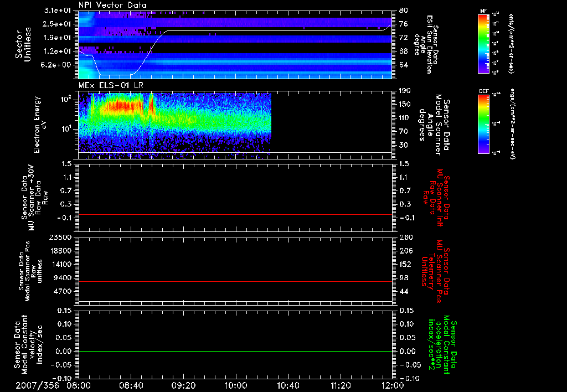Click the MU Scanner +30V Raw Data axis title

(x=34, y=198)
